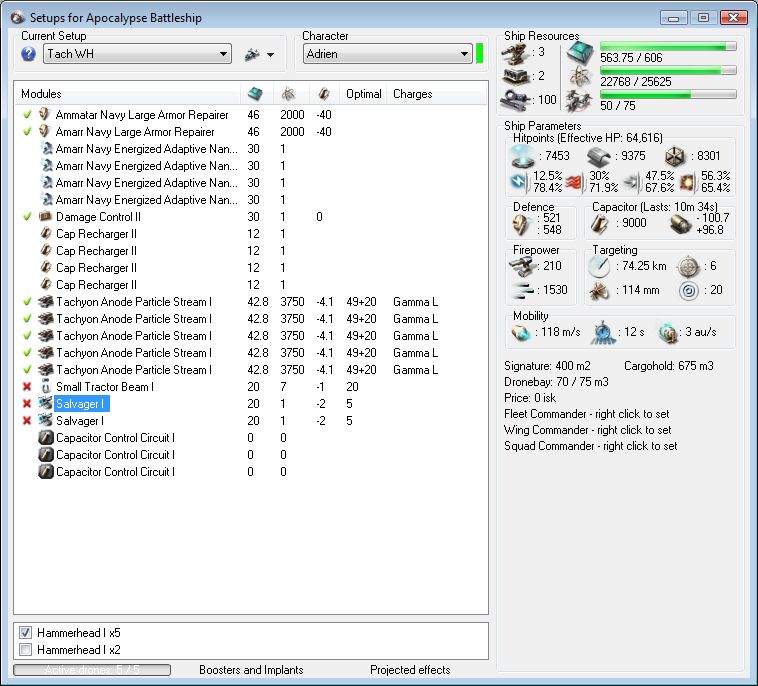The image size is (758, 686).
Task: Click the drone bandwidth resource icon
Action: (579, 101)
